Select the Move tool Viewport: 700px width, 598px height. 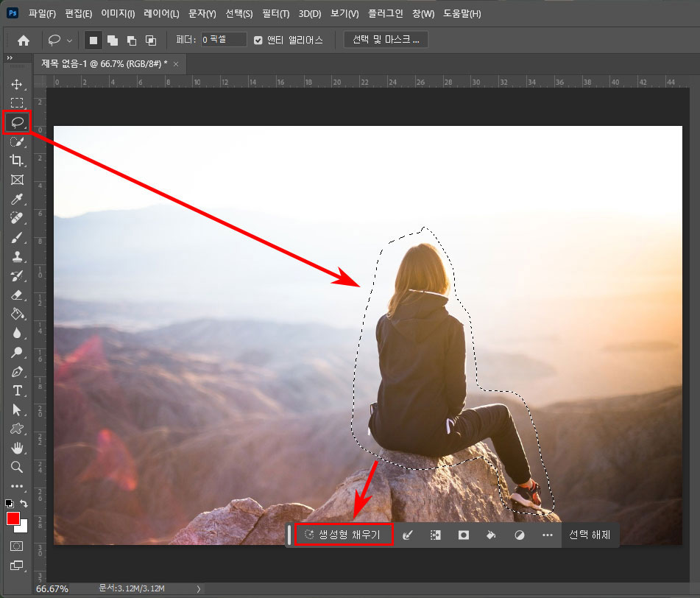coord(17,85)
